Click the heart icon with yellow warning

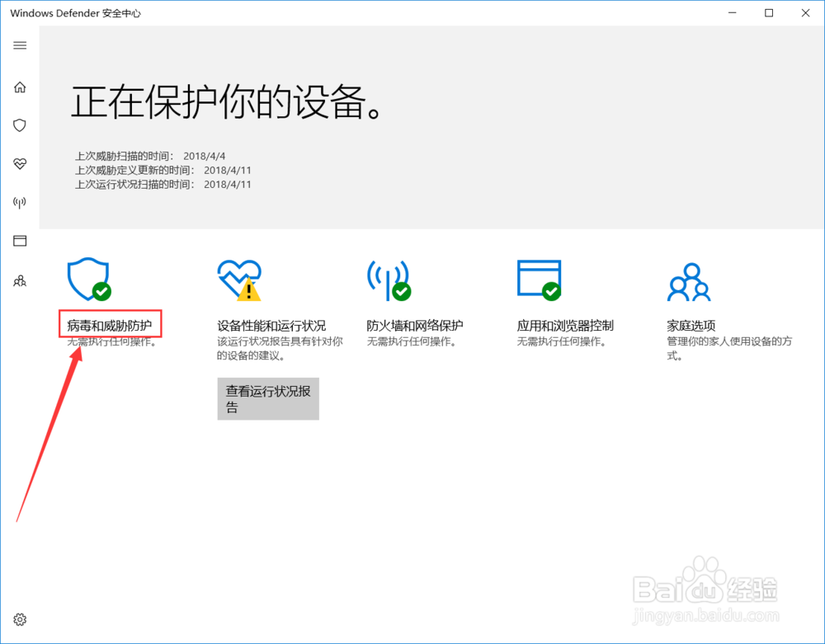[239, 280]
